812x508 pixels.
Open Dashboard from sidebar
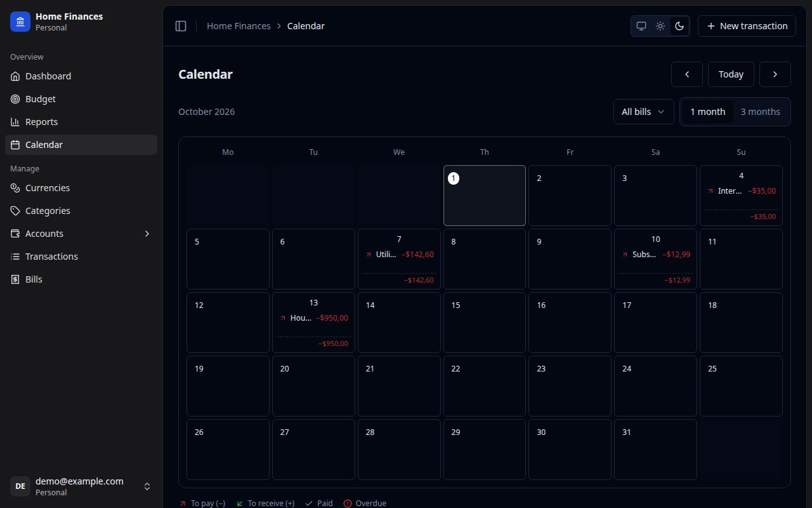(x=81, y=76)
